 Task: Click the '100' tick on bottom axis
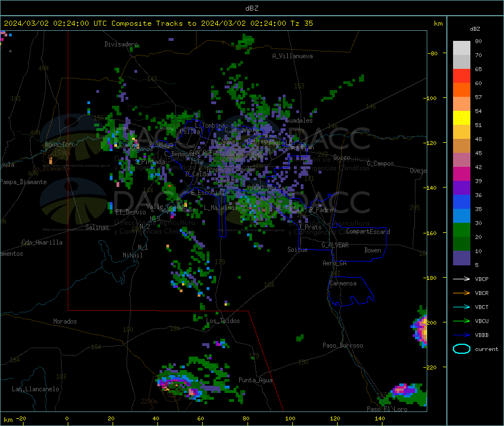(290, 418)
